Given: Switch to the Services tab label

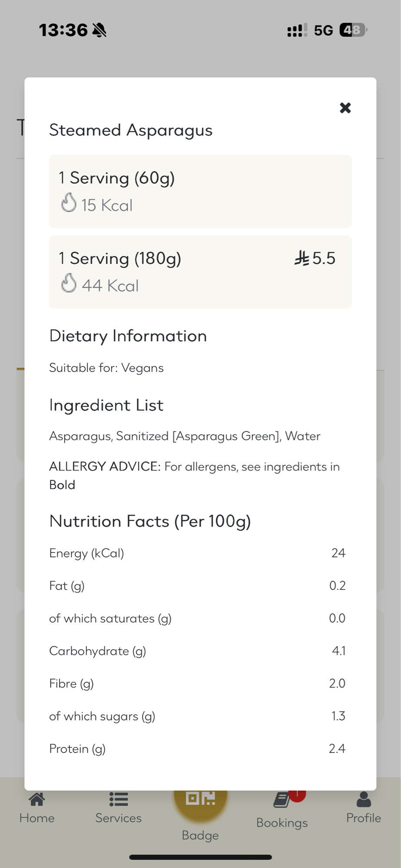Looking at the screenshot, I should pyautogui.click(x=119, y=818).
